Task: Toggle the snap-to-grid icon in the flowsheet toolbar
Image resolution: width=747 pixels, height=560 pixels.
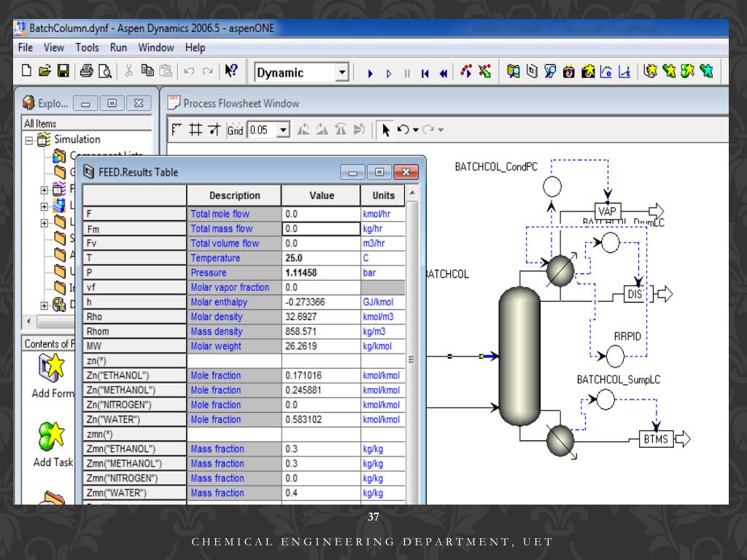Action: (214, 130)
